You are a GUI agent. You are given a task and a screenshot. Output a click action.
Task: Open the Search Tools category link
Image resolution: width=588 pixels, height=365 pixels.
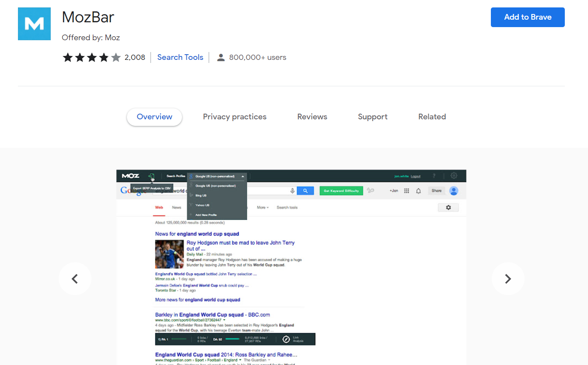click(180, 57)
